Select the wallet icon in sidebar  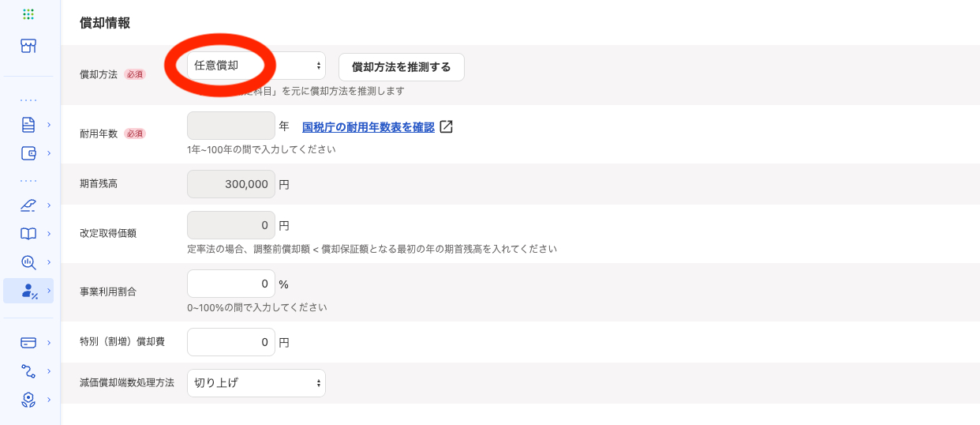click(28, 153)
